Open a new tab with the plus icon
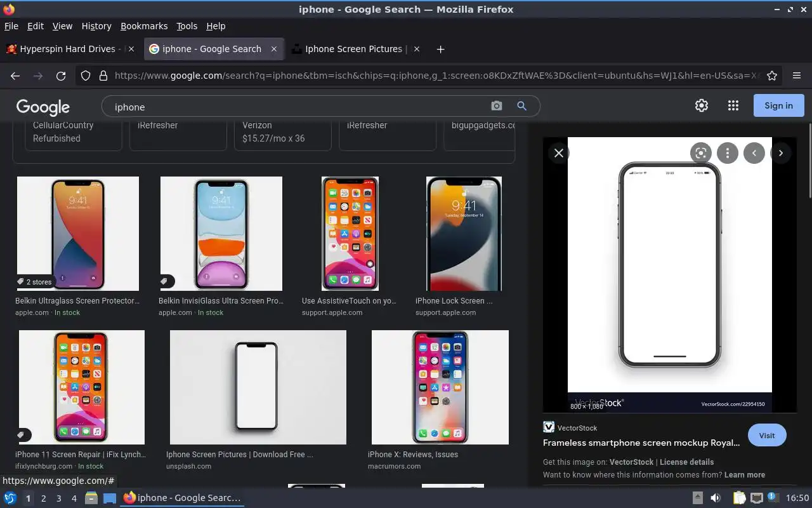This screenshot has height=508, width=812. [x=440, y=49]
